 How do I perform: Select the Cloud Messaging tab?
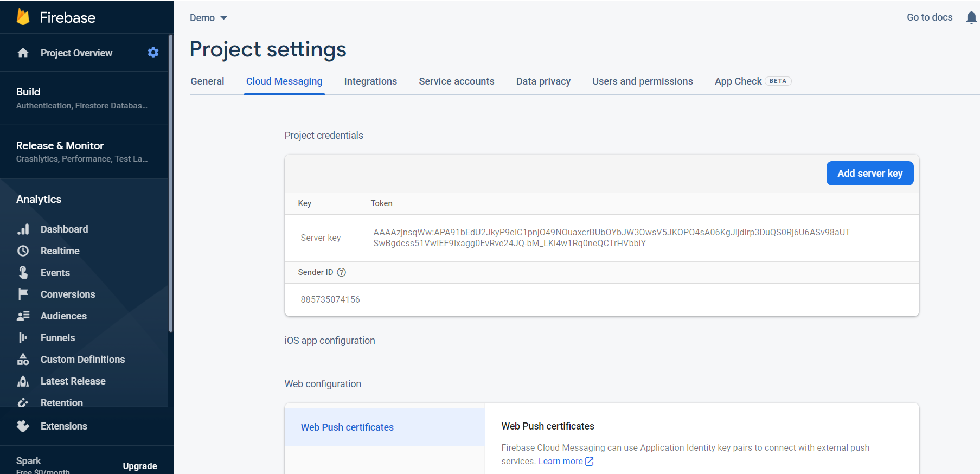tap(284, 81)
